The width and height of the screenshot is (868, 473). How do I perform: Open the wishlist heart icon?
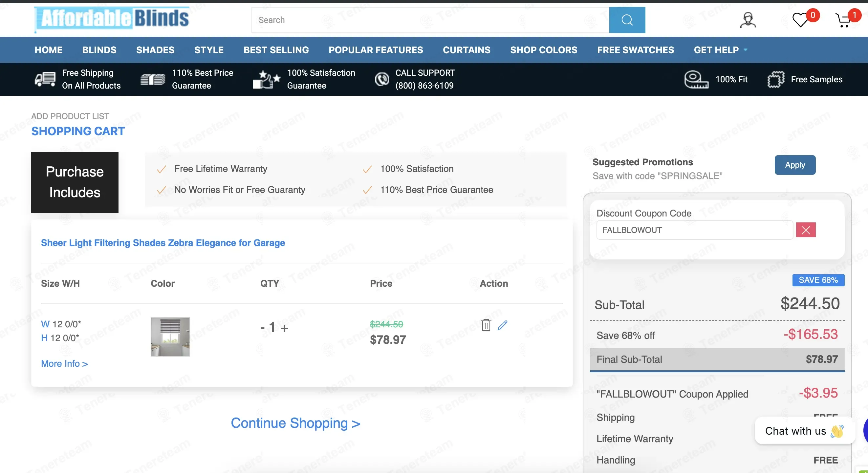tap(800, 20)
